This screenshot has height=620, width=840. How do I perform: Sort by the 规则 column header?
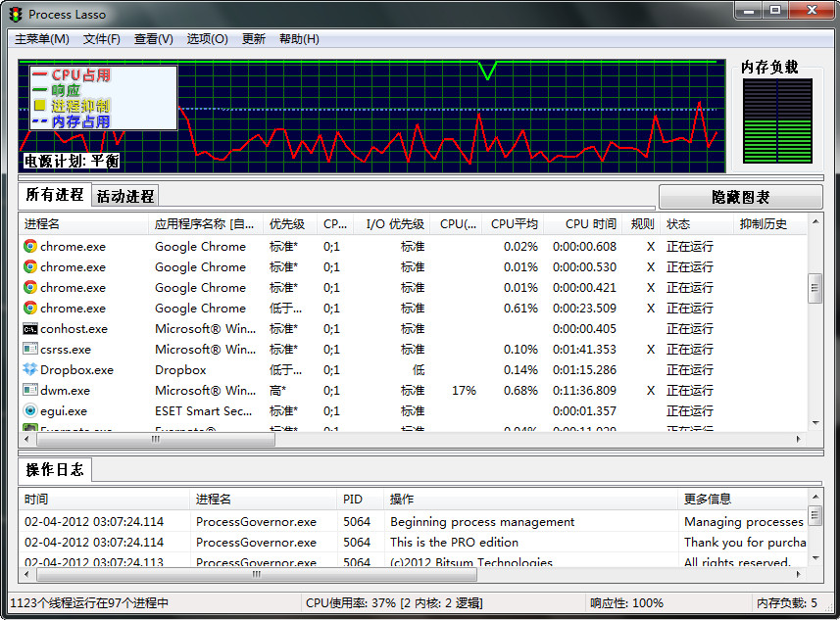point(642,223)
